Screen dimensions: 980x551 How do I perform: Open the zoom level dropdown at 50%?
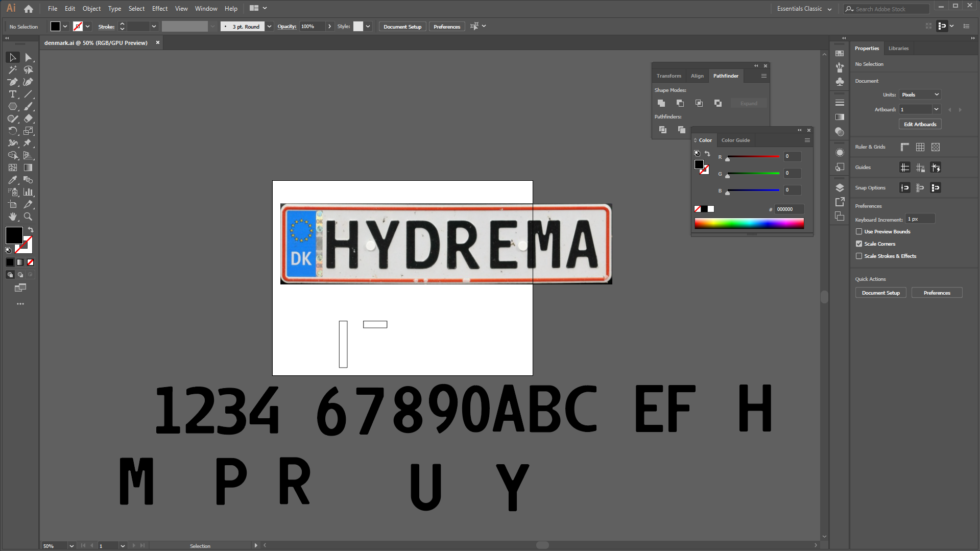click(x=71, y=546)
